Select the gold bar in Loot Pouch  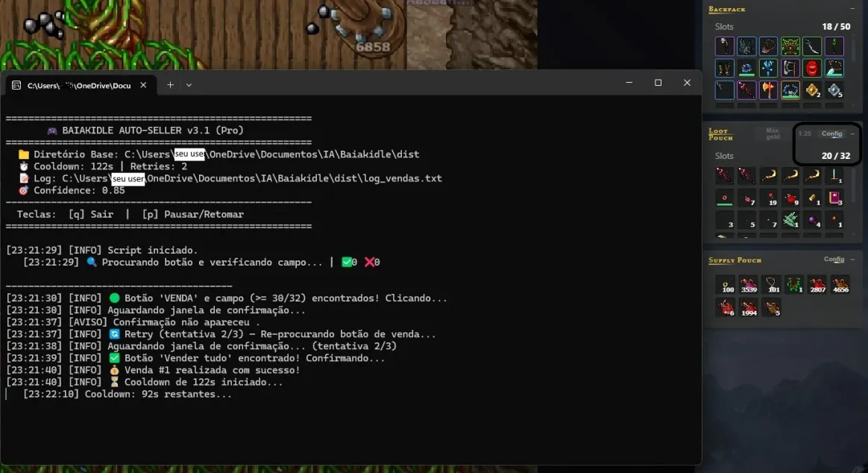(x=812, y=198)
